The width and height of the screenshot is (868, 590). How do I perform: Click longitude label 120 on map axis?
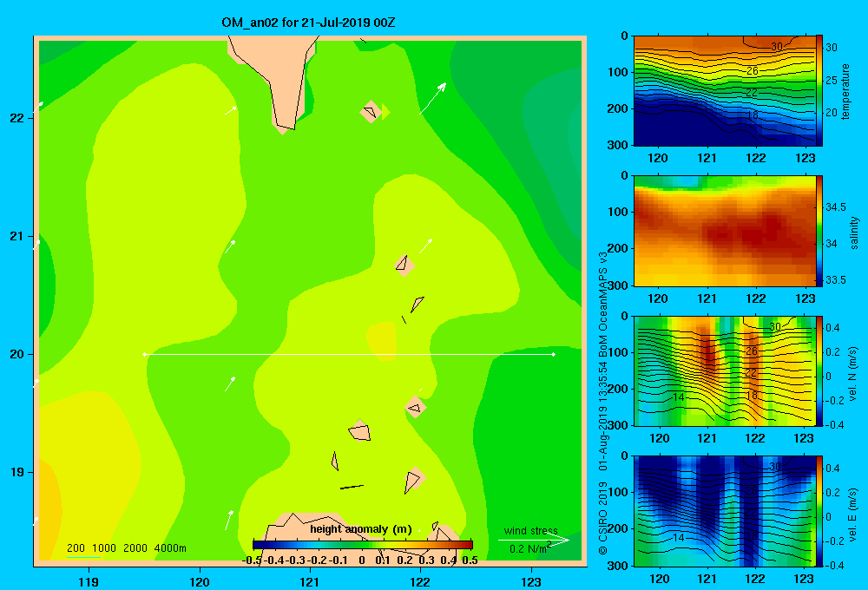[x=200, y=581]
